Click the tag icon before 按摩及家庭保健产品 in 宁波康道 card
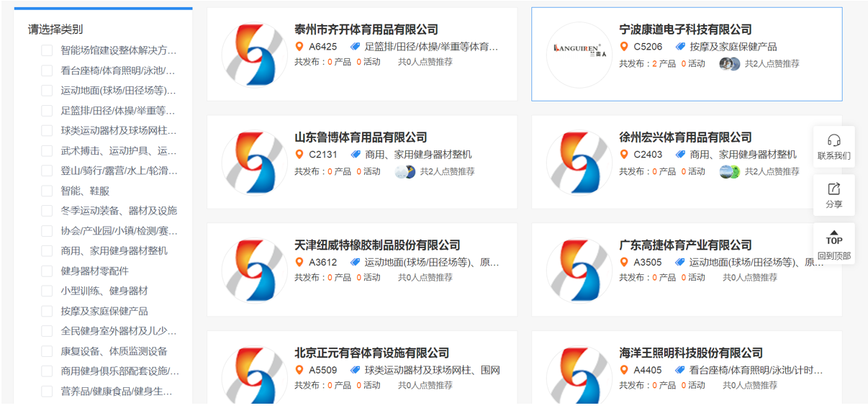868x408 pixels. (680, 47)
